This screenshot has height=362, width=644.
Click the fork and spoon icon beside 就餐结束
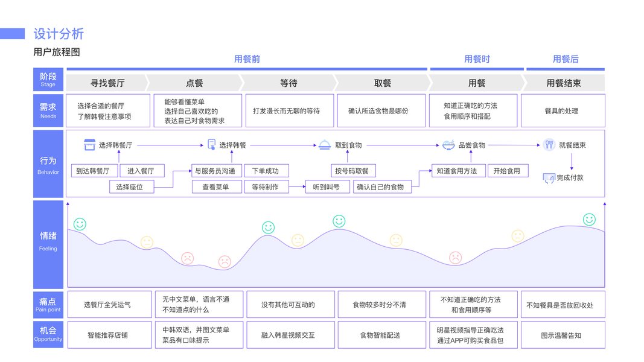(549, 144)
